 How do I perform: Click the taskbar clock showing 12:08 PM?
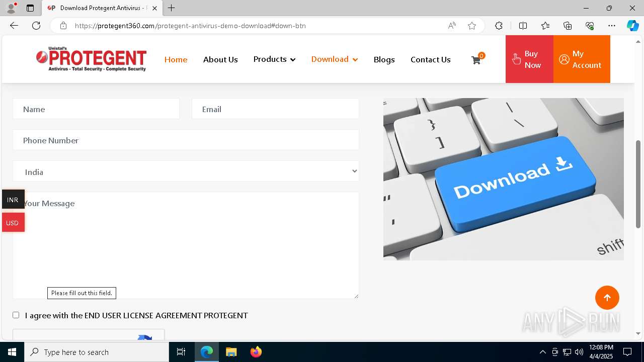coord(601,352)
